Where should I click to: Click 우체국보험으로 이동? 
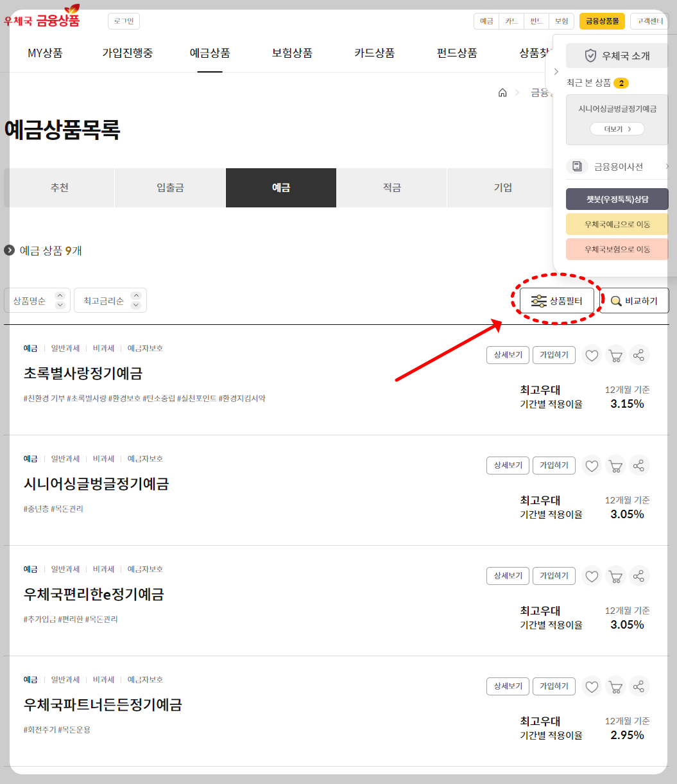point(617,249)
